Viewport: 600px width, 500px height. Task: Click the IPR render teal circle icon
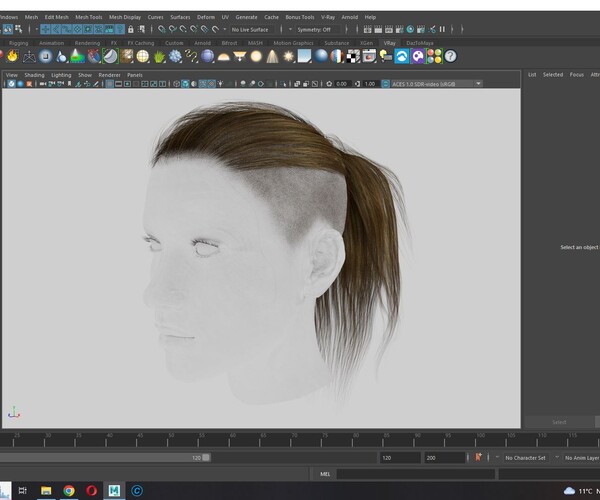click(x=410, y=29)
